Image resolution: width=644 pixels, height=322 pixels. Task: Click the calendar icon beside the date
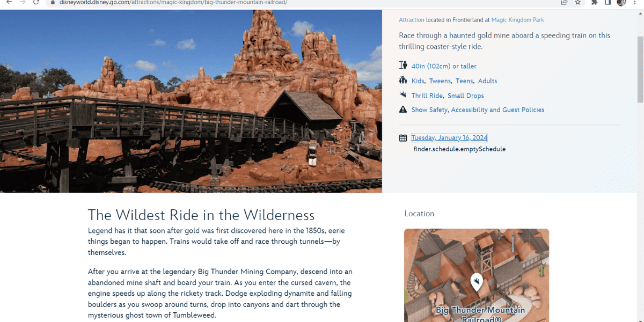(403, 138)
